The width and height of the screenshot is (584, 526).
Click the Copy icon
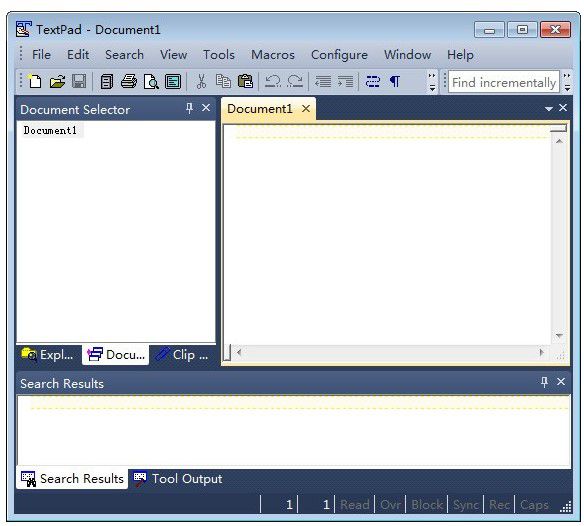tap(223, 81)
